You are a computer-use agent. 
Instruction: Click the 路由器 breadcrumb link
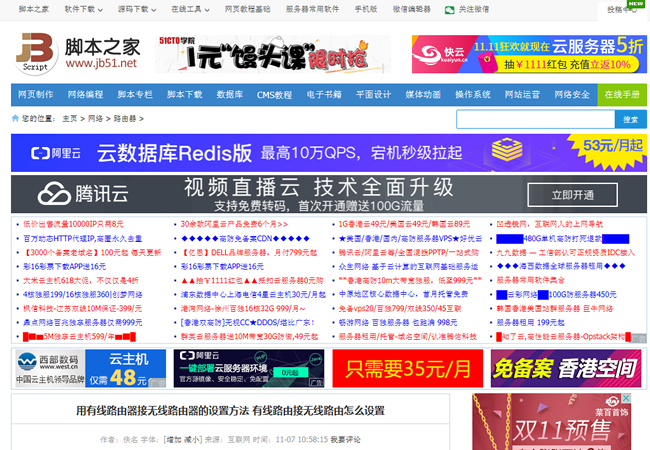tap(123, 118)
